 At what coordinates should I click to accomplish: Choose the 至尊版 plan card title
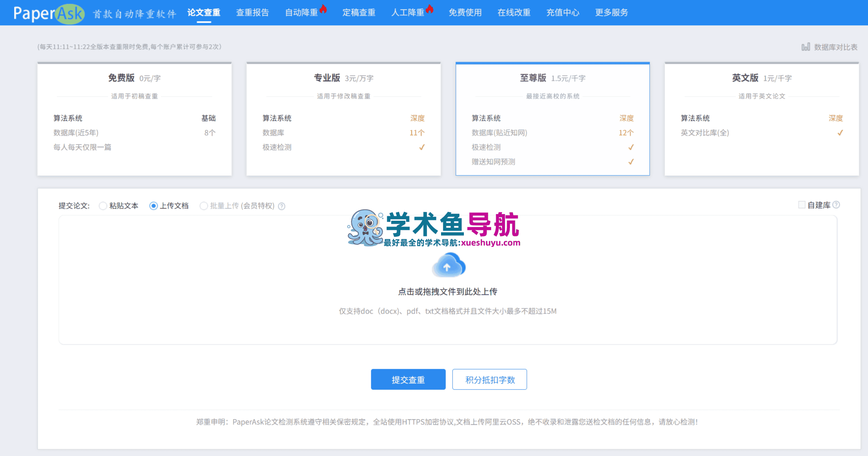[533, 78]
